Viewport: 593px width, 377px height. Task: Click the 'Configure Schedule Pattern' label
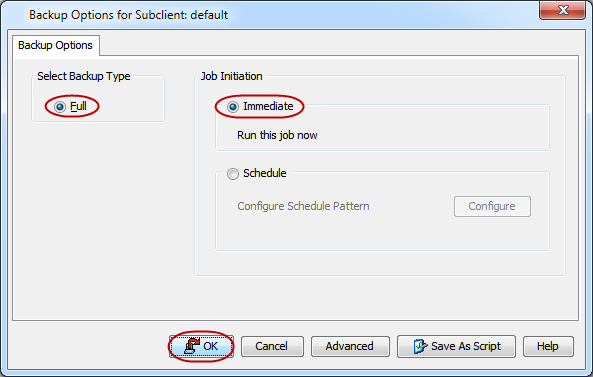303,206
